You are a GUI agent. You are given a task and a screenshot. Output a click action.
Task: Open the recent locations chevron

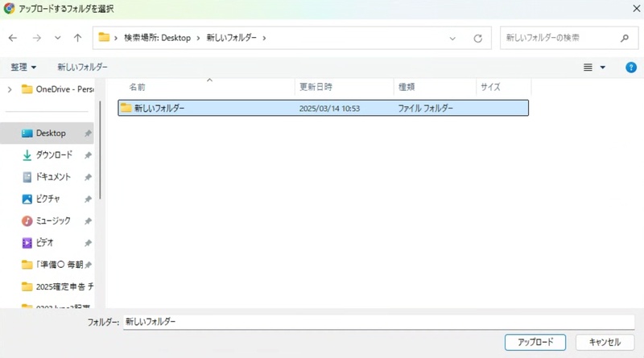click(57, 38)
